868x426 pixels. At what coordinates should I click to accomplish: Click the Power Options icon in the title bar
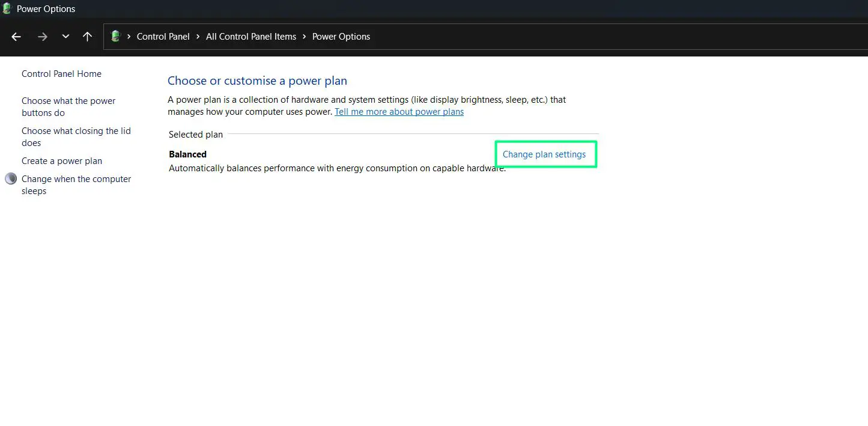(x=7, y=8)
